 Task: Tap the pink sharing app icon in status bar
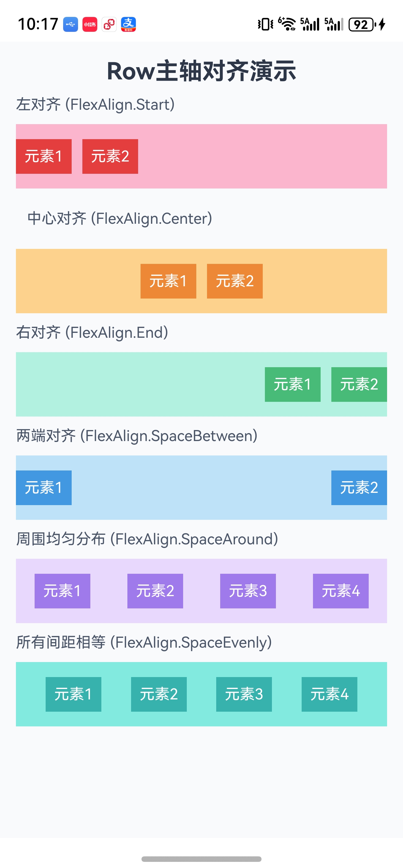pos(109,24)
